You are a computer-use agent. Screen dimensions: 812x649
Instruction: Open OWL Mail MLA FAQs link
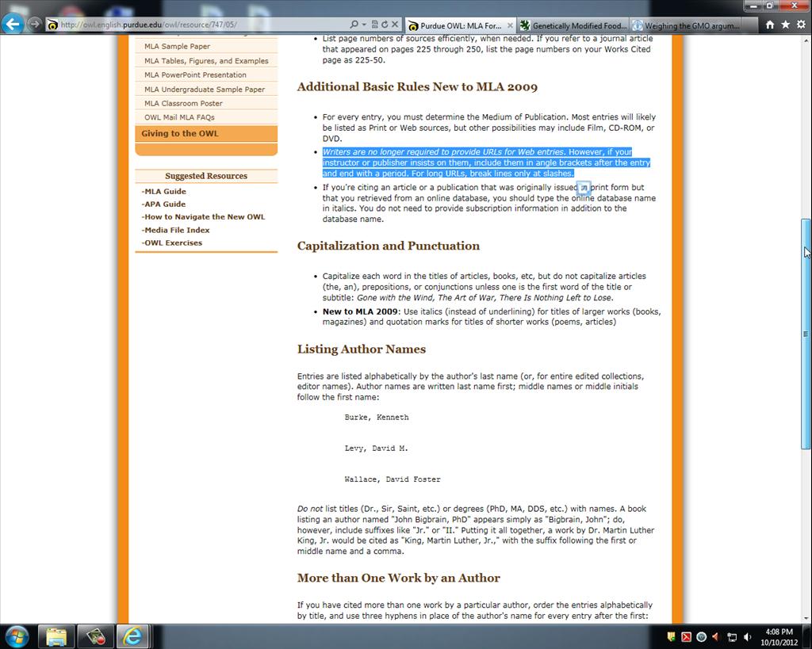[179, 117]
